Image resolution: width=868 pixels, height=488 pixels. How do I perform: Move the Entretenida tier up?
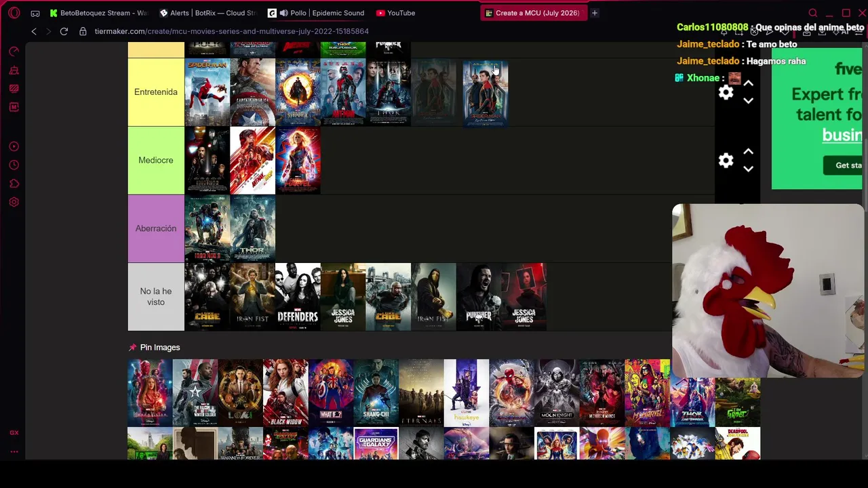click(748, 83)
